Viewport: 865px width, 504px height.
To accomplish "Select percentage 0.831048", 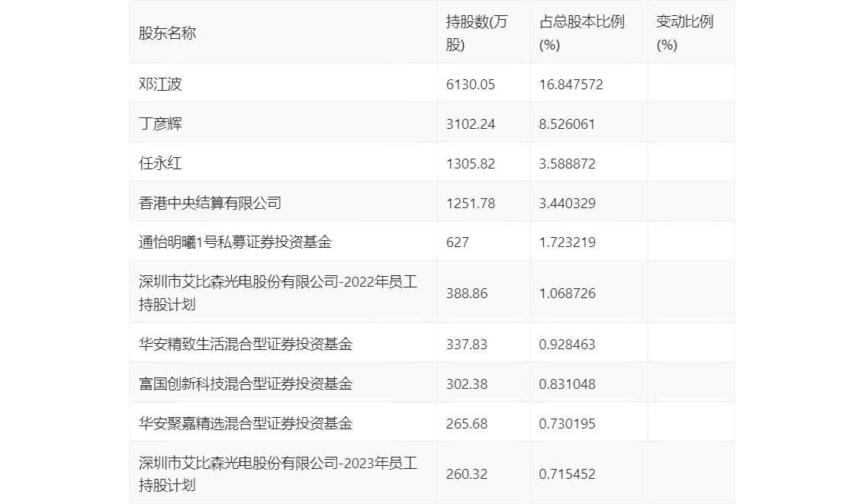I will click(567, 384).
